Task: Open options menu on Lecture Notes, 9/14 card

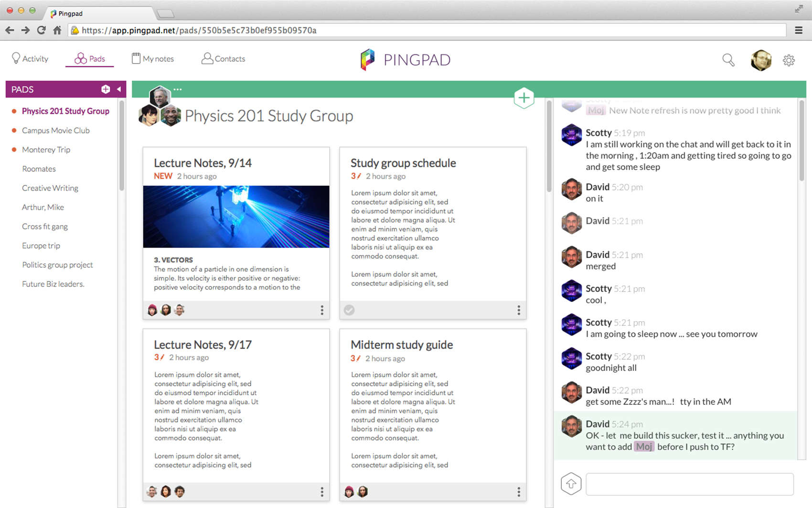Action: (x=322, y=310)
